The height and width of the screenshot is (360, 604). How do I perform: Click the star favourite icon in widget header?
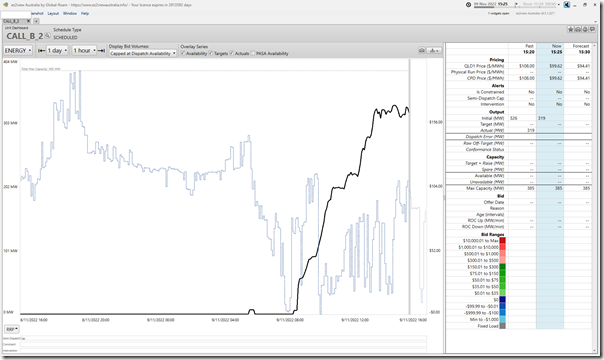[571, 29]
